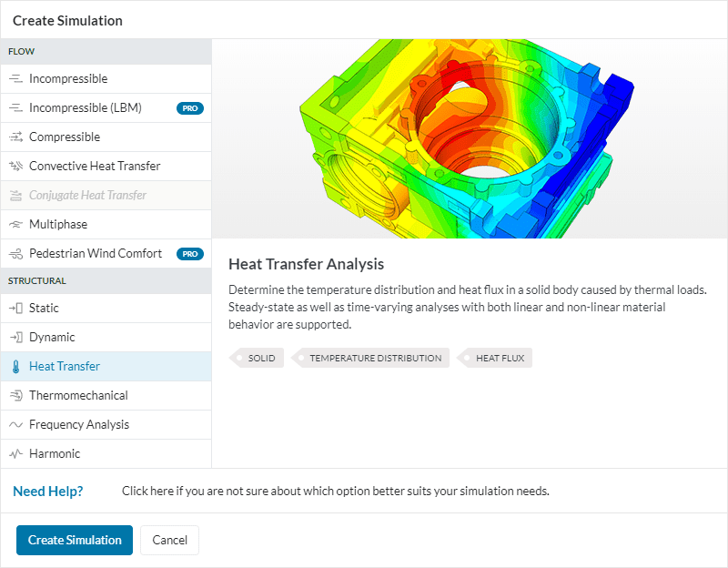
Task: Click the HEAT FLUX tag
Action: (x=500, y=358)
